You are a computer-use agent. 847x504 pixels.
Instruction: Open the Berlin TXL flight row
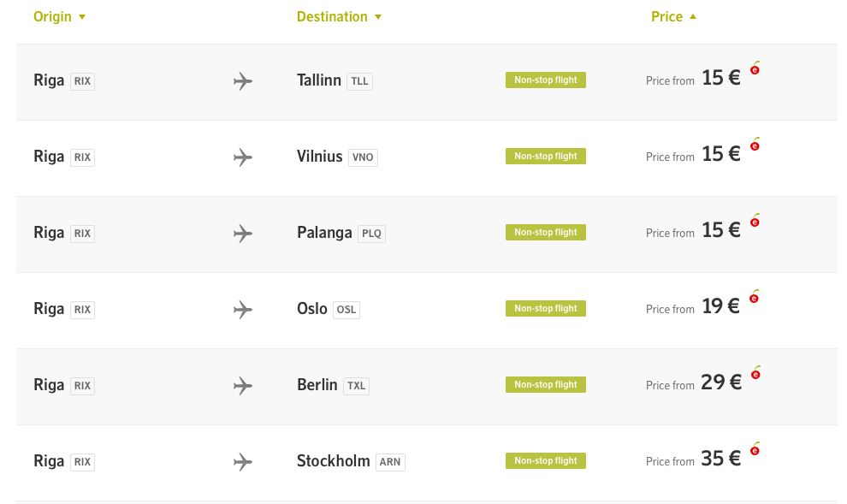317,385
